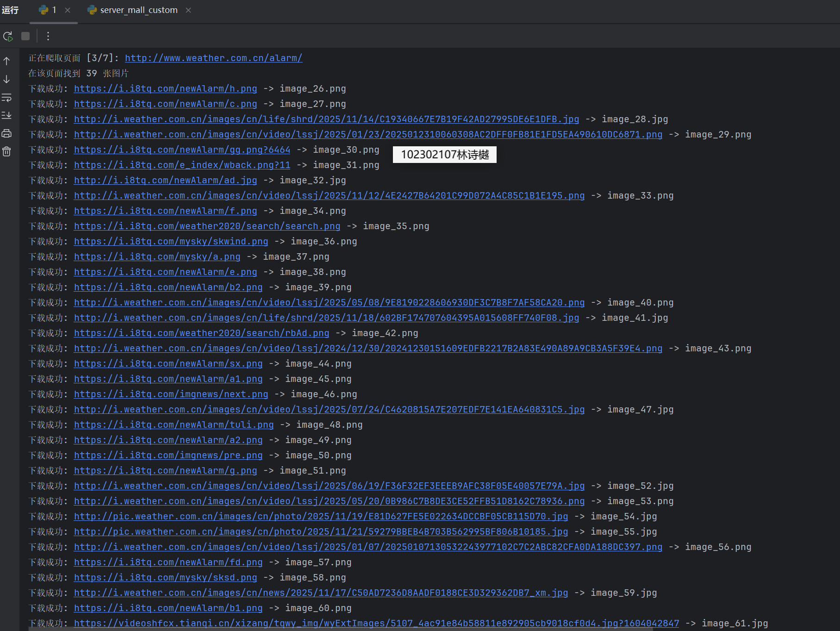Open link ending in 4E2427B64201C99D072A4C85C1B1E195.png
Screen dimensions: 840x631
point(329,195)
